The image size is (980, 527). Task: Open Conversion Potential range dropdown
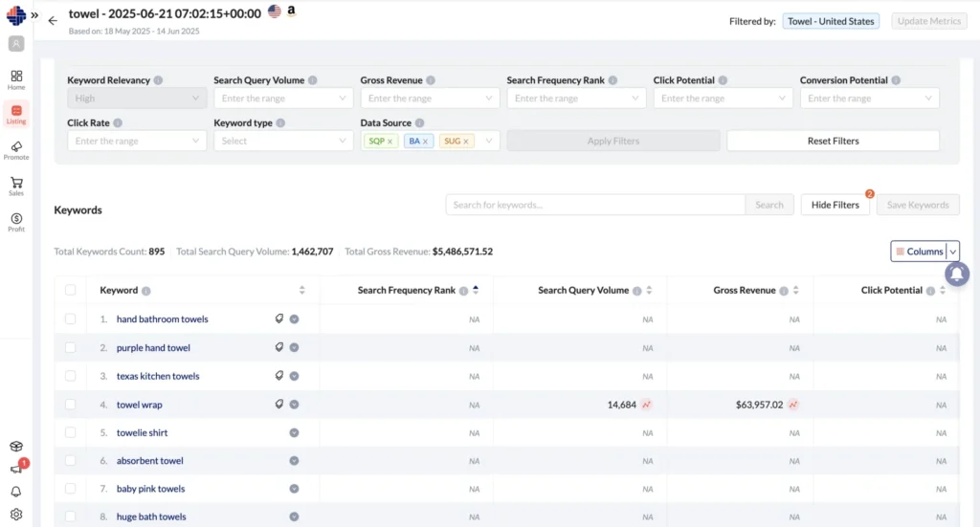[869, 98]
